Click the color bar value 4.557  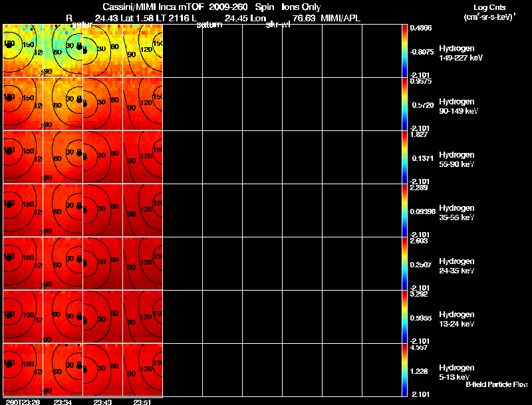[419, 347]
